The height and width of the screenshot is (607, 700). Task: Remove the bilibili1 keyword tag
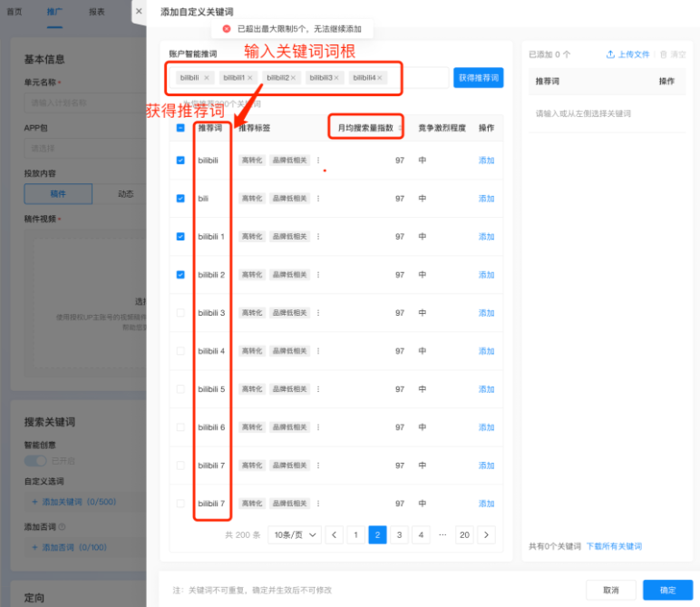[x=250, y=78]
